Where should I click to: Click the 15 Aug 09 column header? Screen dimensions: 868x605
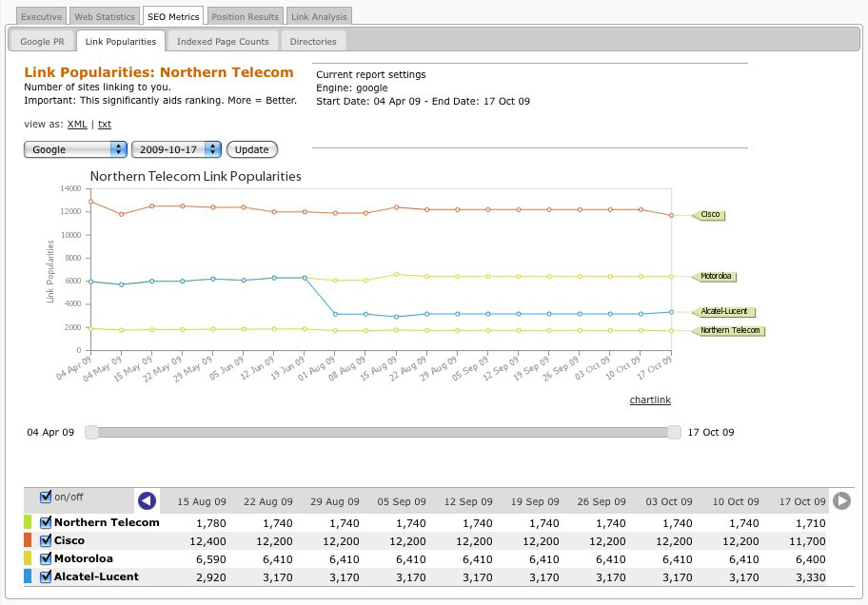(202, 501)
